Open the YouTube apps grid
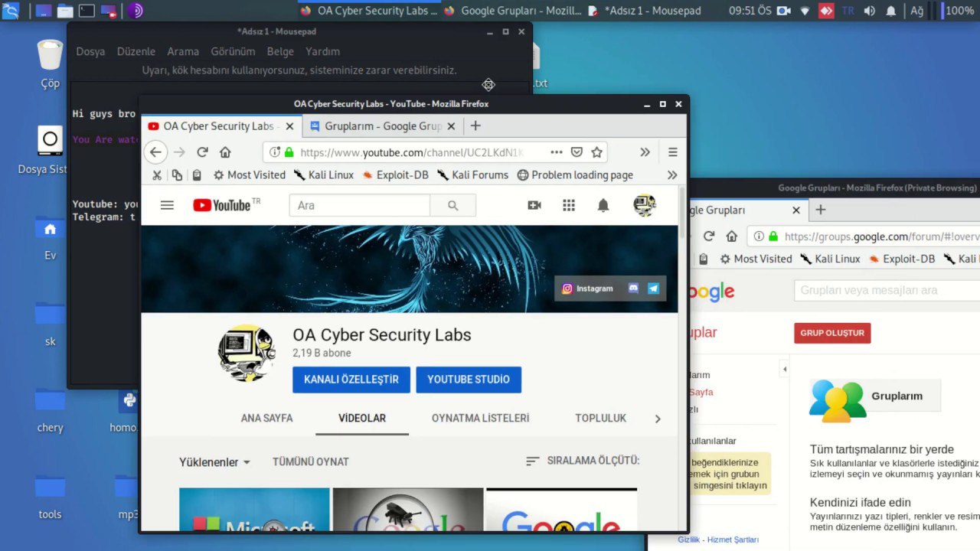The width and height of the screenshot is (980, 551). coord(569,205)
